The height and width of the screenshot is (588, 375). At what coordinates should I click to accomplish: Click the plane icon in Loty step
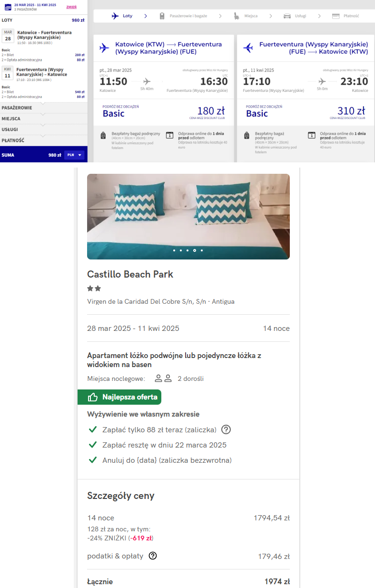(115, 16)
